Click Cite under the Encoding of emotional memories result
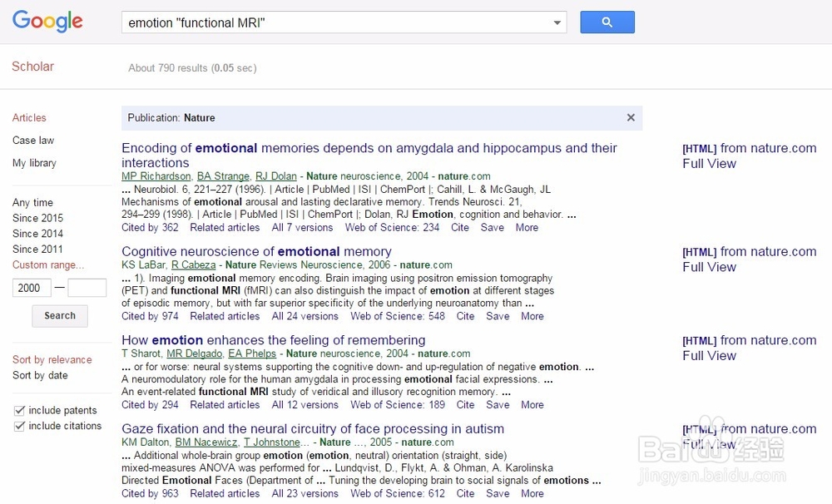Image resolution: width=832 pixels, height=504 pixels. coord(460,228)
